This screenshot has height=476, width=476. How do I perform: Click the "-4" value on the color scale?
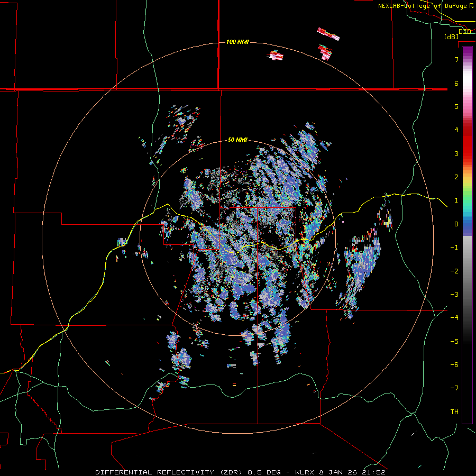[454, 318]
